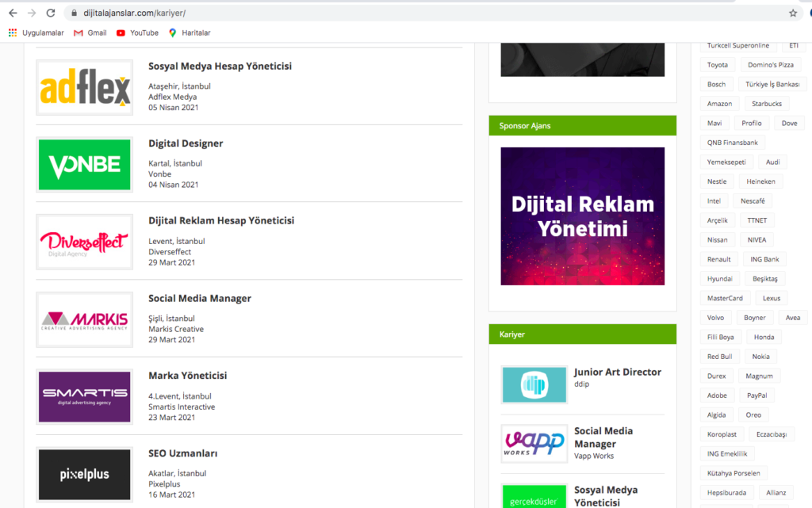Choose the Red Bull brand tag
This screenshot has height=508, width=812.
[x=719, y=357]
